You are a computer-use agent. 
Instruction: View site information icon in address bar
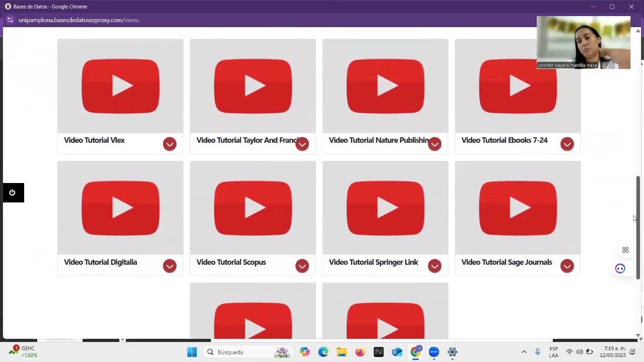coord(10,20)
